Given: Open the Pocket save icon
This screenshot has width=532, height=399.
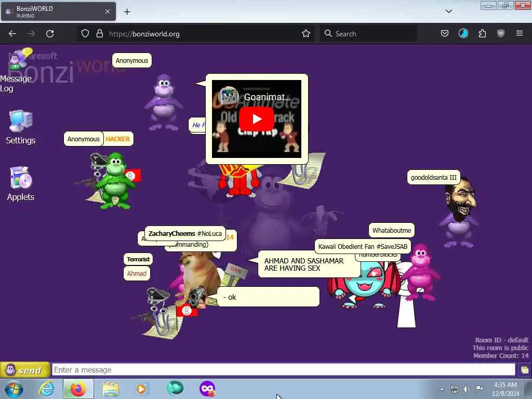Looking at the screenshot, I should pos(445,33).
